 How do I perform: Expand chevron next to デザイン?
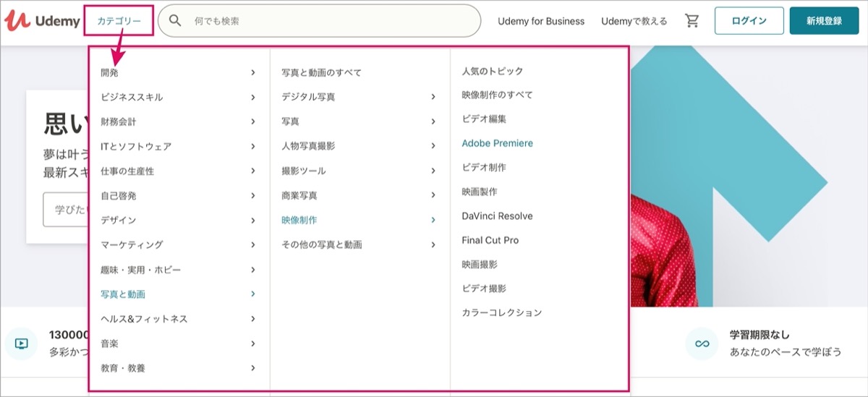click(253, 220)
